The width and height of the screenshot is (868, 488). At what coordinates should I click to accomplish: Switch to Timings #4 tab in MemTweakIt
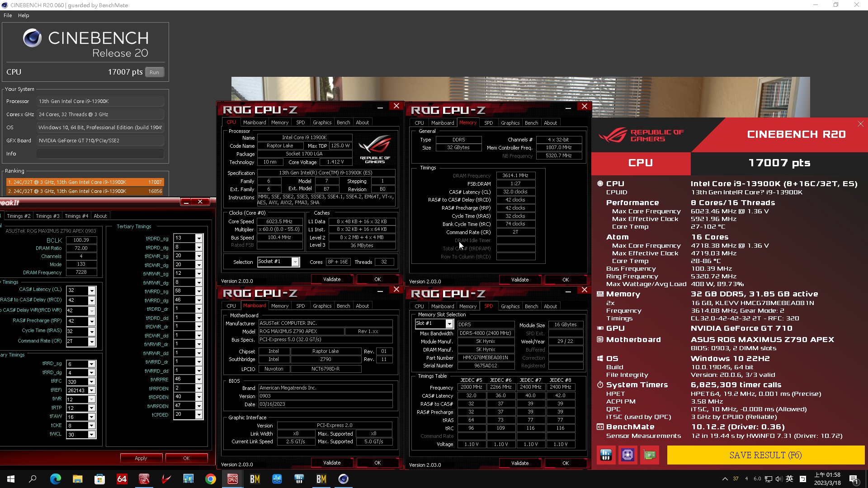click(x=76, y=216)
